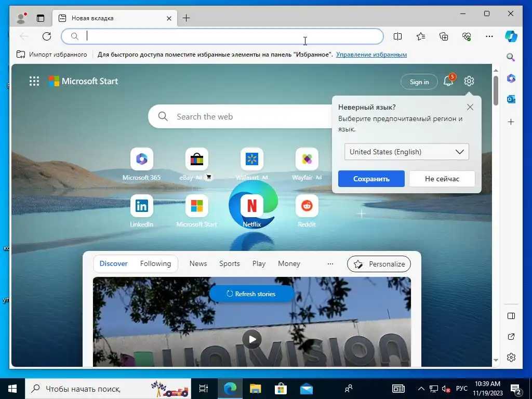Switch to the Sports tab

click(229, 263)
